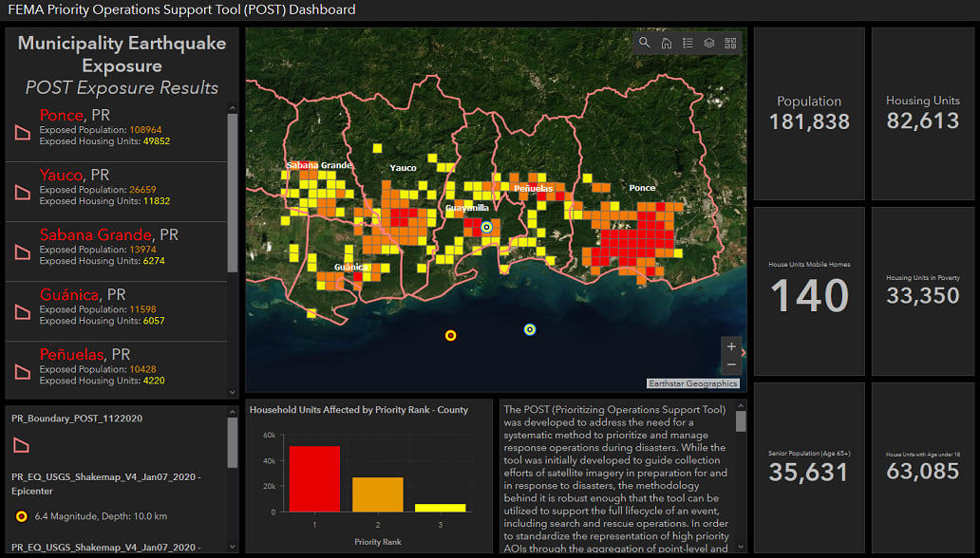
Task: Open the map layers stack icon
Action: 709,43
